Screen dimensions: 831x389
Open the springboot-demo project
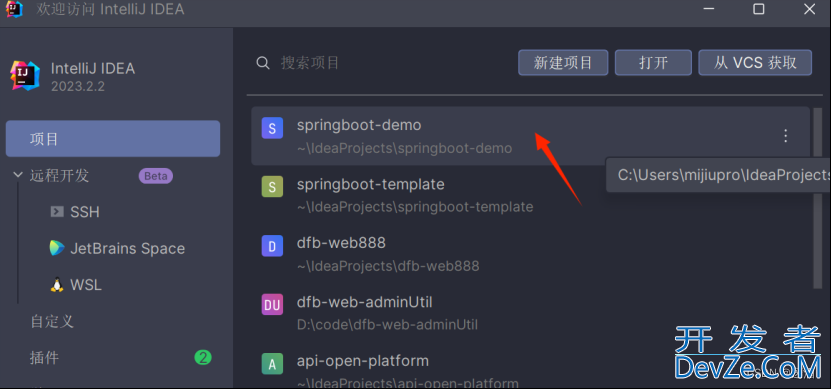click(x=530, y=136)
